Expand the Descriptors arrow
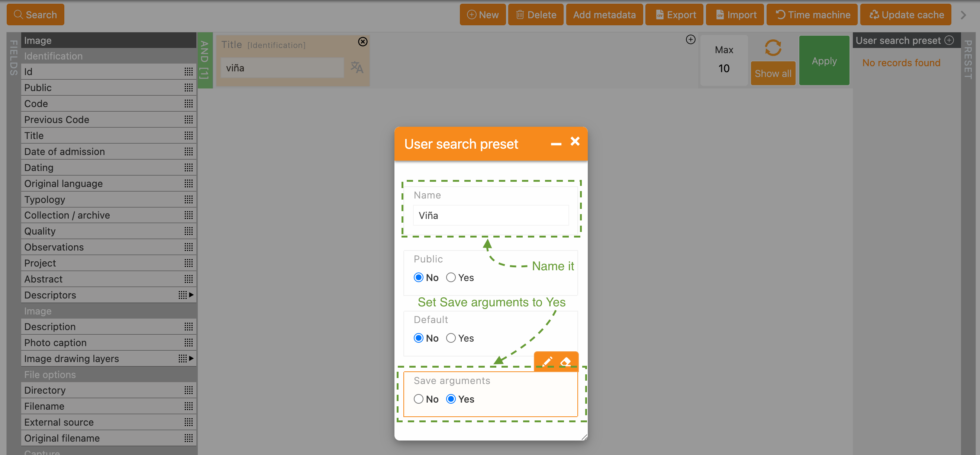 [191, 295]
